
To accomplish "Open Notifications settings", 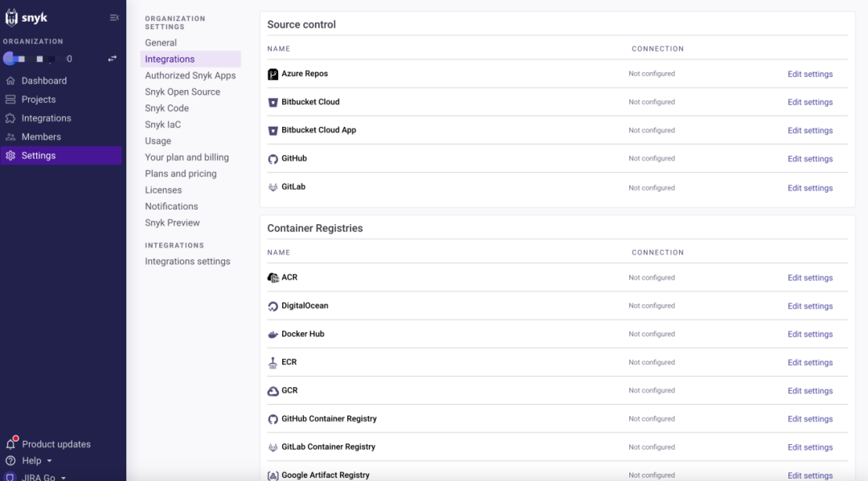I will [171, 206].
